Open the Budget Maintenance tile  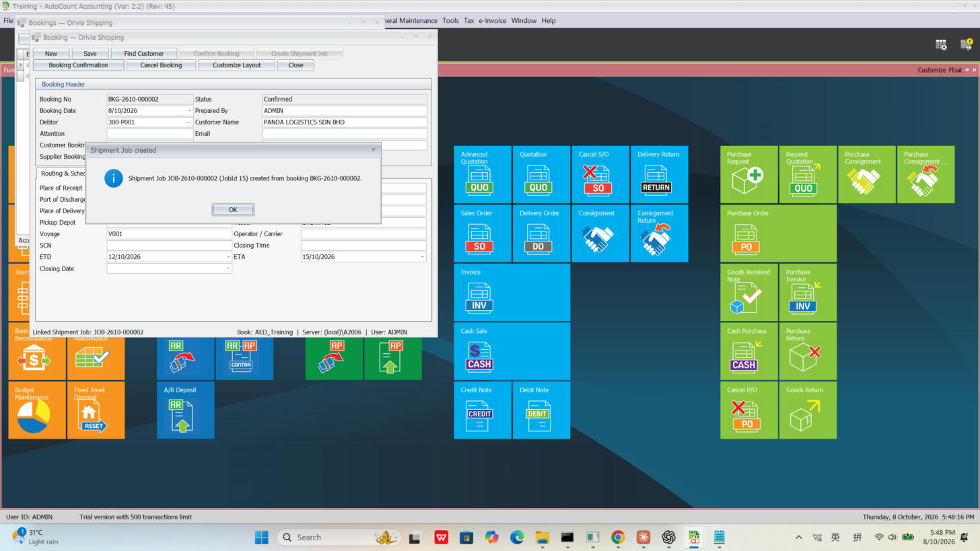(37, 410)
